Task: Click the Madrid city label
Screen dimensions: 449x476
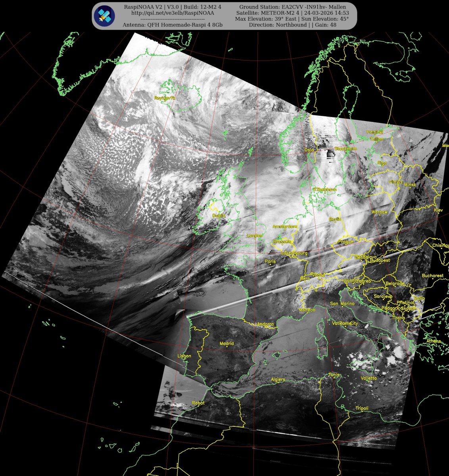Action: (226, 344)
